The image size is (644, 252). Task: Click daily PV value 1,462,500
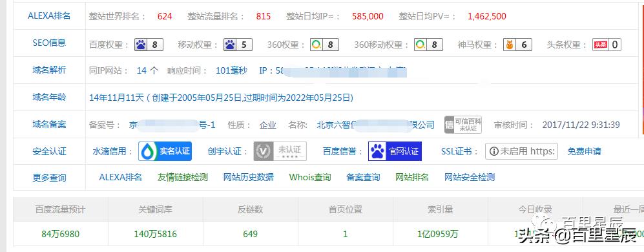pos(487,16)
